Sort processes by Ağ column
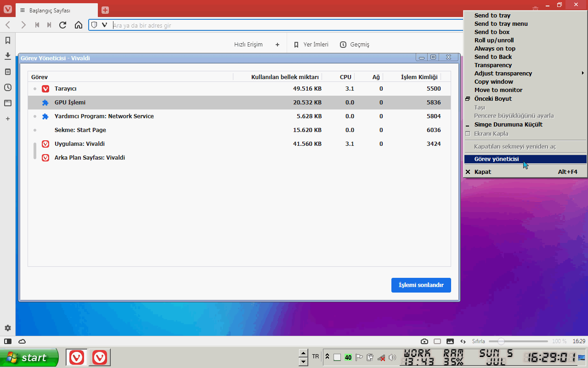The image size is (588, 368). 369,77
